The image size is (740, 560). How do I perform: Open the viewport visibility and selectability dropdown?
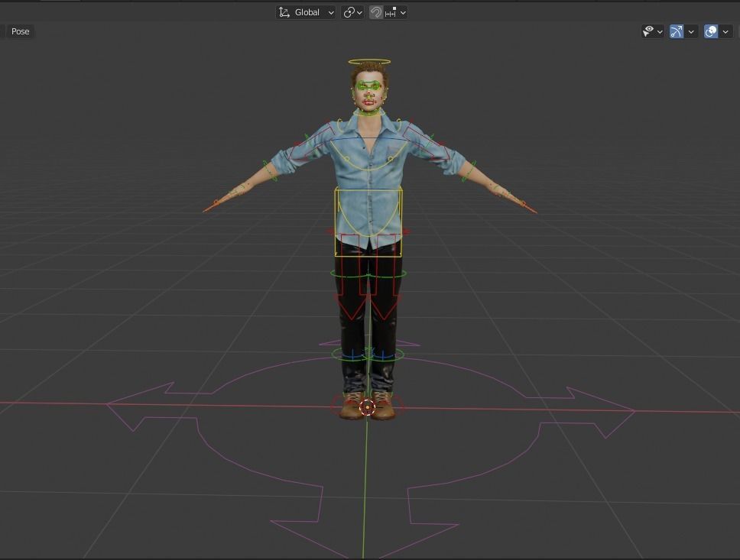click(653, 31)
